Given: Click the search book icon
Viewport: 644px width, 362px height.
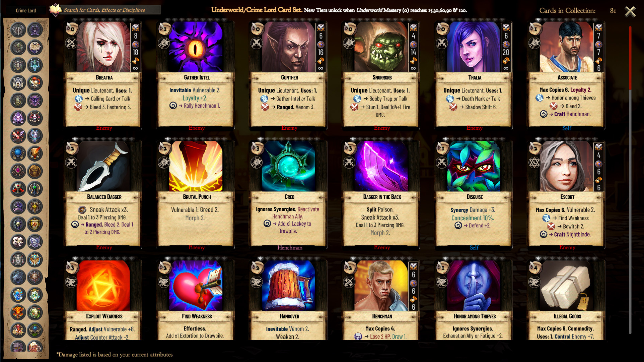Looking at the screenshot, I should 55,10.
